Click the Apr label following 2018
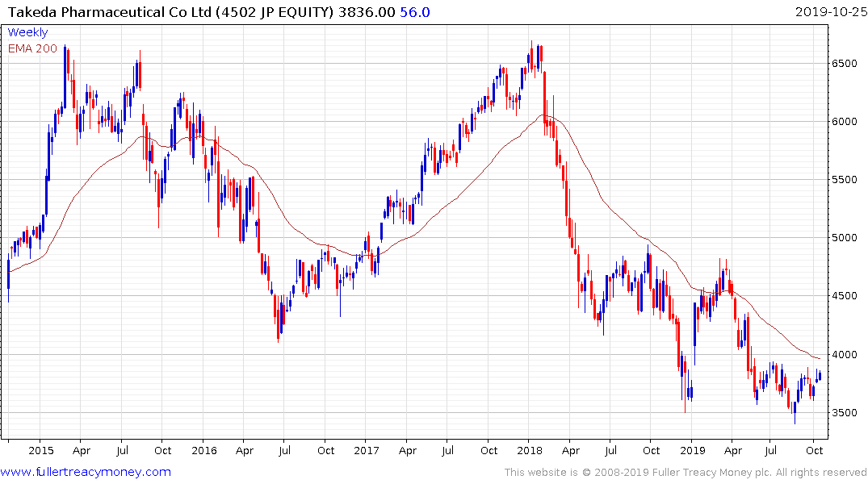 (570, 451)
